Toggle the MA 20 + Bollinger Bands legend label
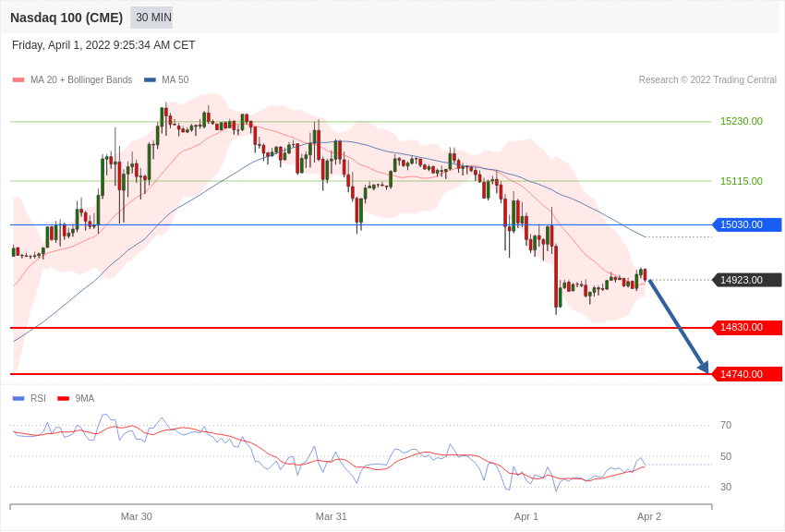The image size is (785, 532). pos(81,80)
